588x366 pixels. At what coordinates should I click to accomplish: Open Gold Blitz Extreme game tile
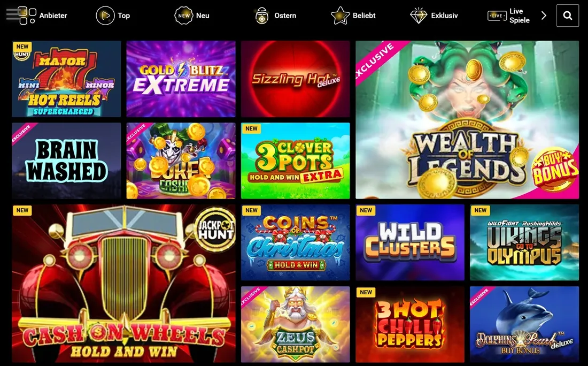(181, 79)
